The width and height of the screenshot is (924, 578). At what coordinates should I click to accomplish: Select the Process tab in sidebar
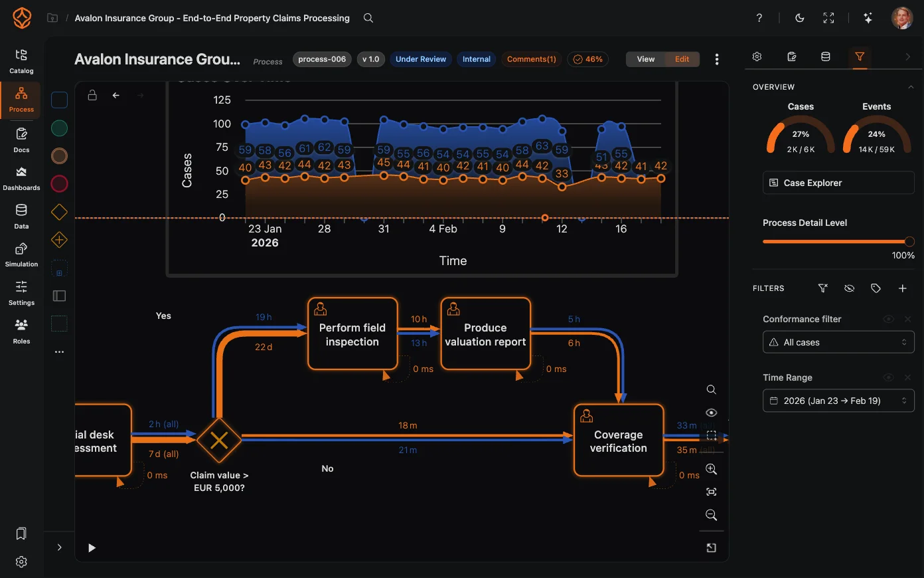(x=21, y=100)
